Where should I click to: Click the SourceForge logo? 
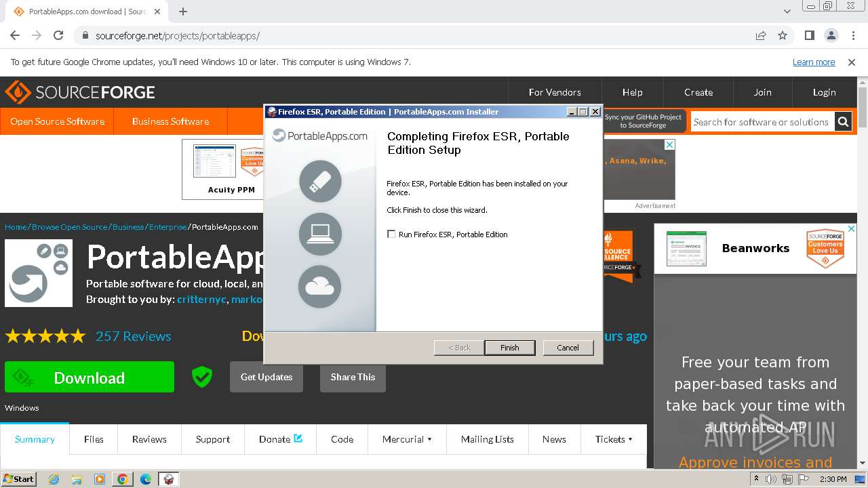click(x=80, y=92)
